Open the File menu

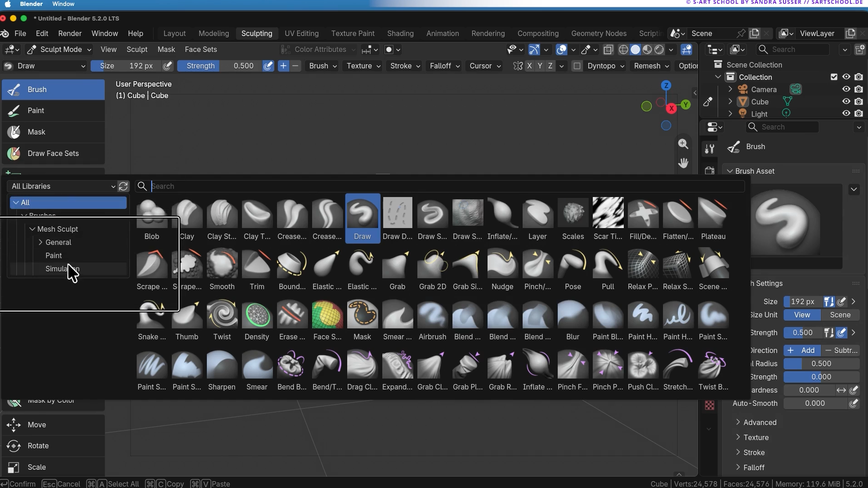(x=20, y=33)
